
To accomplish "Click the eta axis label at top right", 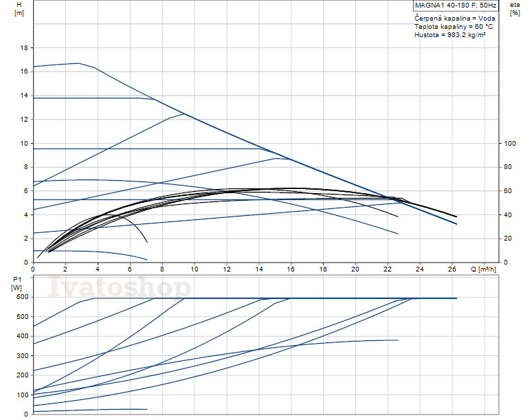I will click(x=515, y=5).
